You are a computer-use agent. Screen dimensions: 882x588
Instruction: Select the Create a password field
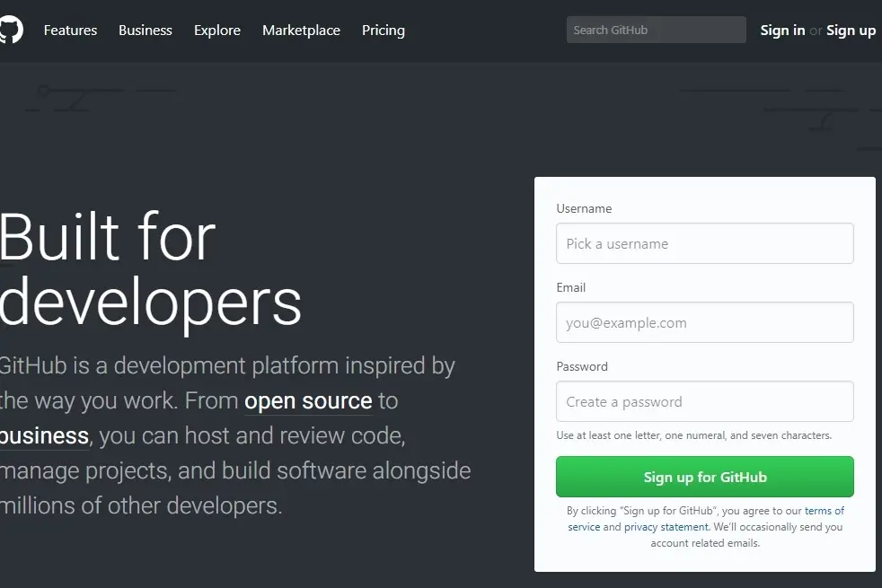[x=705, y=401]
